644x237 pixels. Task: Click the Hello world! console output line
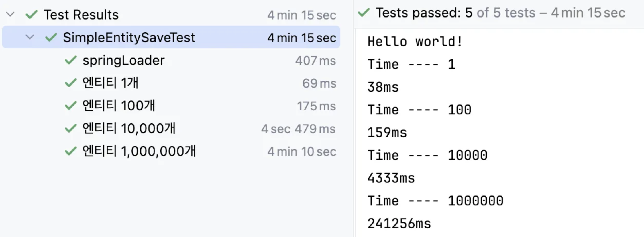click(415, 42)
